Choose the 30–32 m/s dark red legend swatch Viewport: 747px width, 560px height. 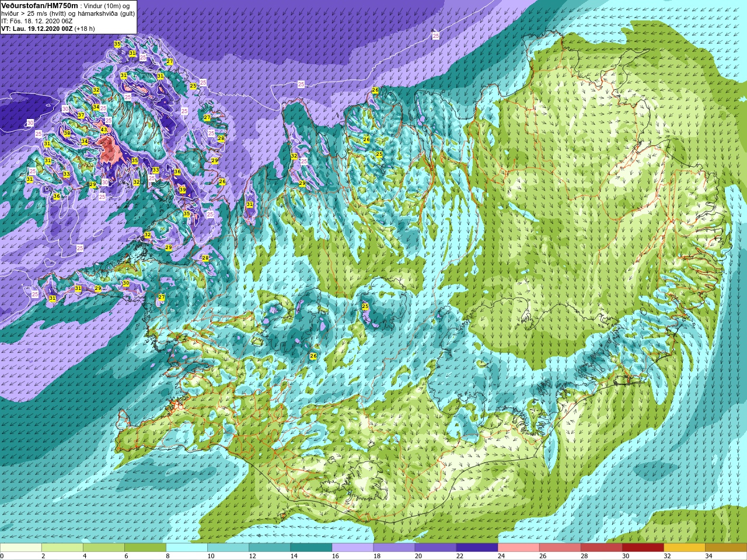(x=643, y=548)
